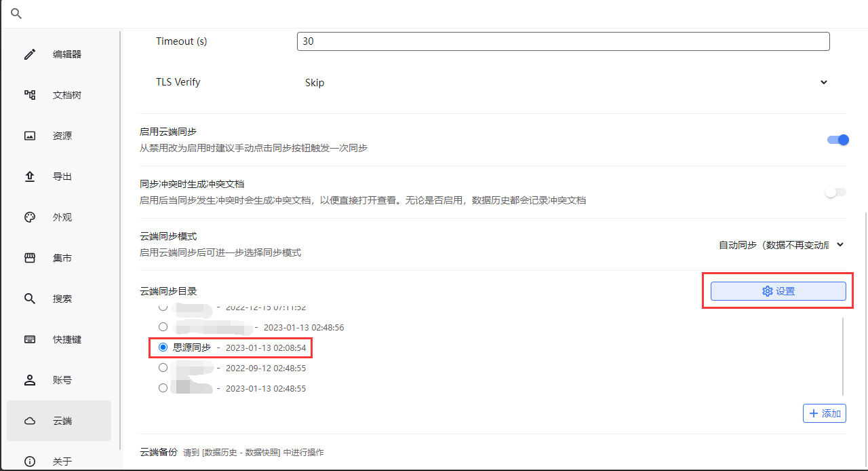The image size is (868, 471).
Task: Click the 外观 palette icon
Action: 30,217
